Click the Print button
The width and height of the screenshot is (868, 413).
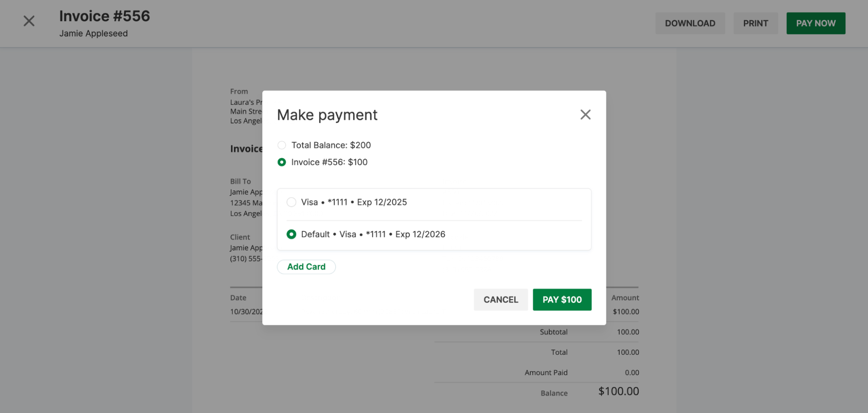(x=756, y=23)
